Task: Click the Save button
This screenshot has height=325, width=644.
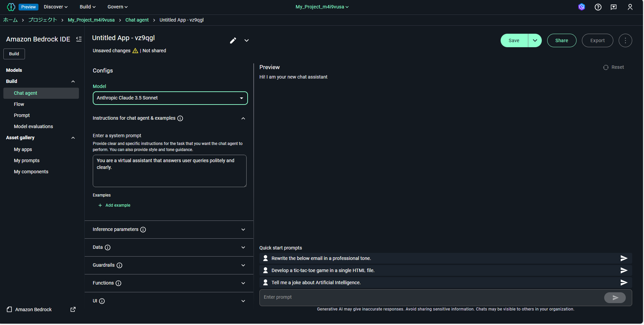Action: point(514,40)
